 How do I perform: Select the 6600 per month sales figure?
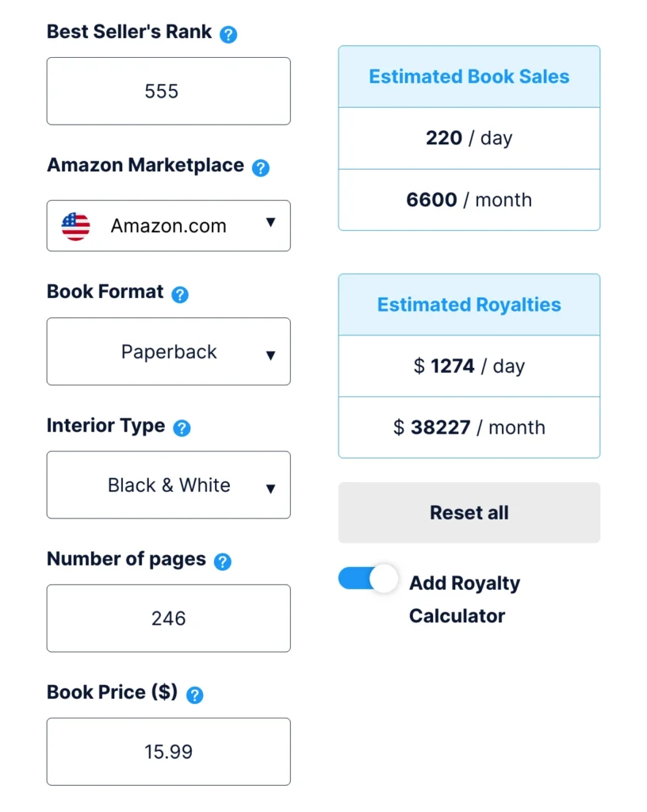469,200
